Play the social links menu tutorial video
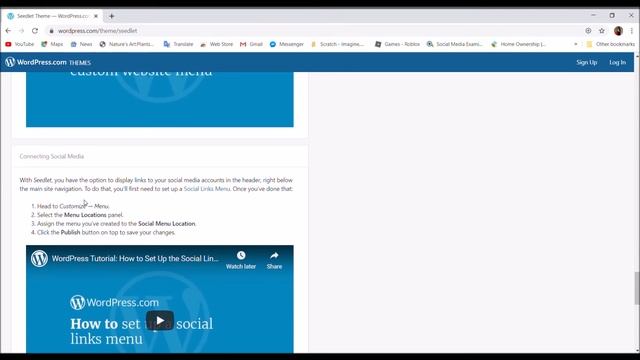This screenshot has width=640, height=360. pyautogui.click(x=160, y=320)
